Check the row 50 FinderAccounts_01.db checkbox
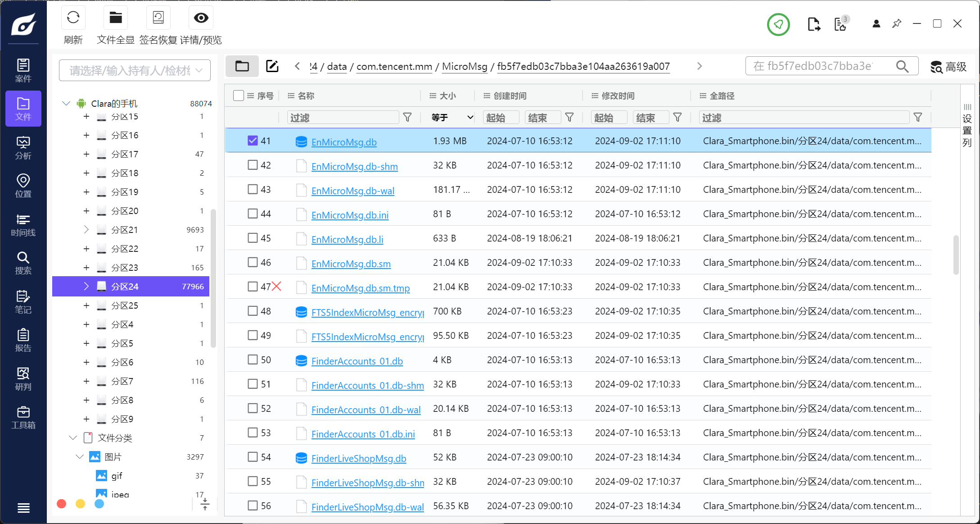 click(x=253, y=360)
